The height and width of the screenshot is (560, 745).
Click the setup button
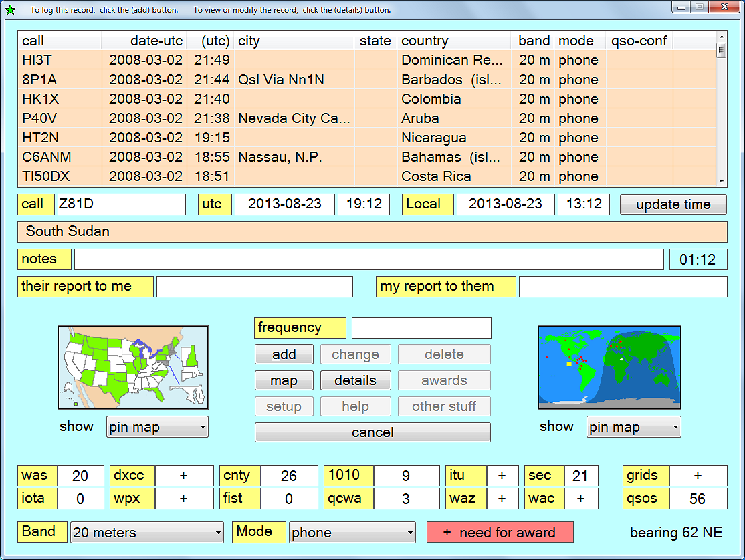[x=284, y=406]
